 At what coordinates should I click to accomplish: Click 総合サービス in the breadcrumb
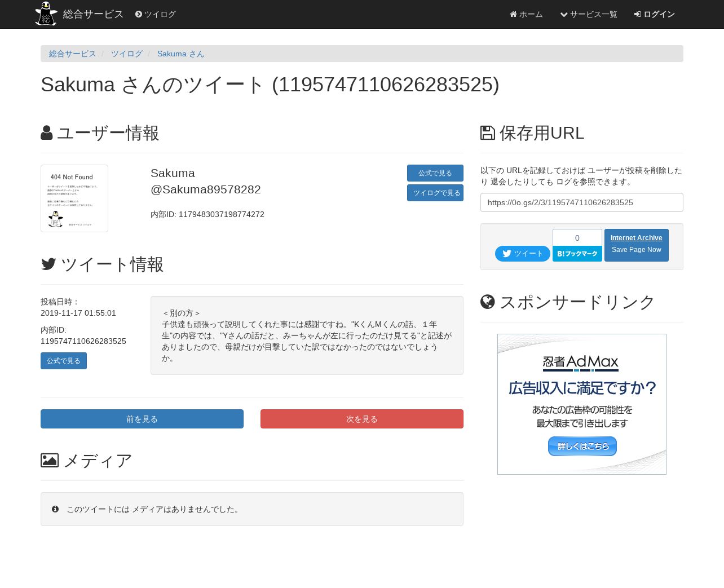73,54
